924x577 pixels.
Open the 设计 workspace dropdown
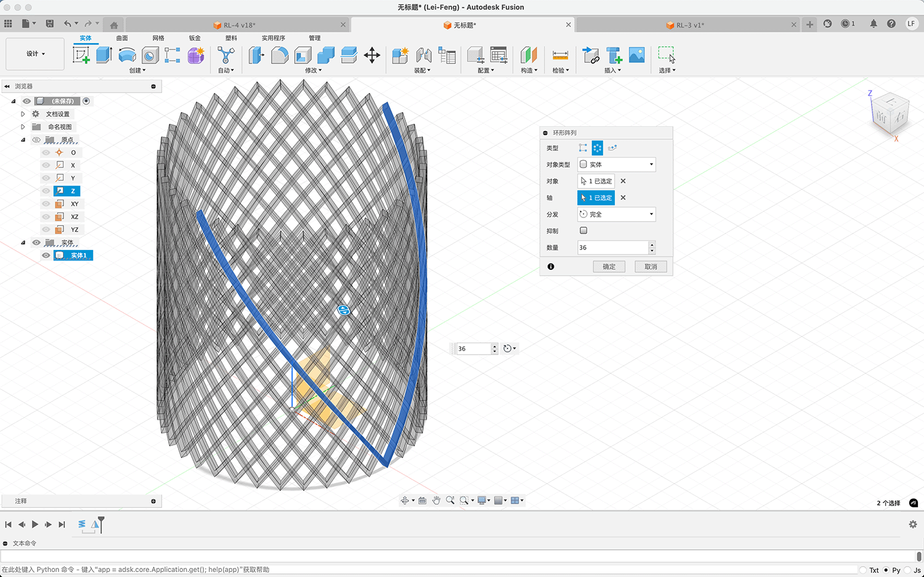coord(35,54)
